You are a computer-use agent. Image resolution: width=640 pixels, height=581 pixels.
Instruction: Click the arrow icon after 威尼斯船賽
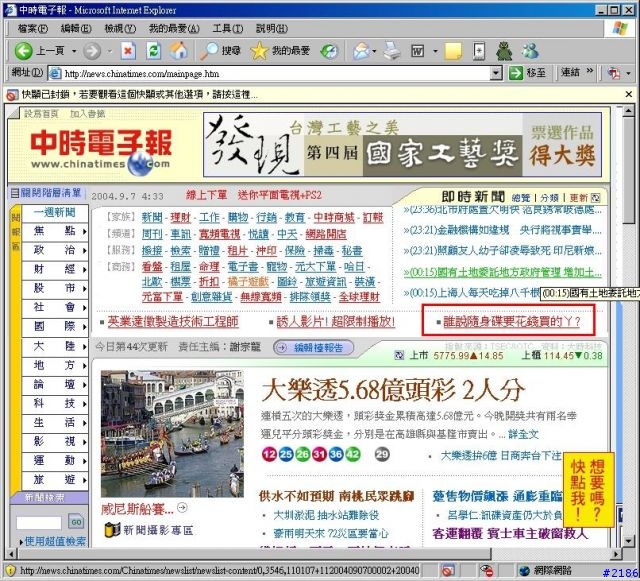click(182, 508)
